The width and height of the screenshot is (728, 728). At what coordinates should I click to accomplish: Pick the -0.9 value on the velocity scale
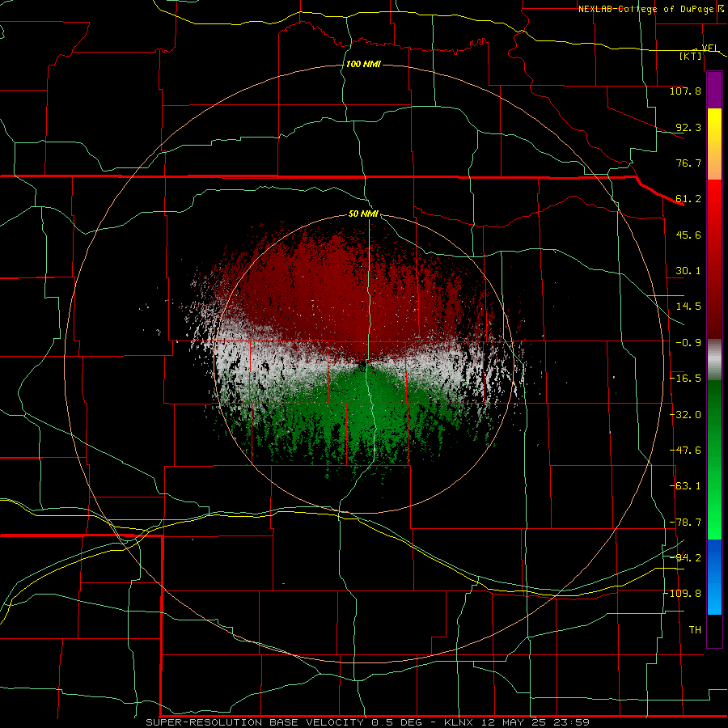pyautogui.click(x=688, y=343)
